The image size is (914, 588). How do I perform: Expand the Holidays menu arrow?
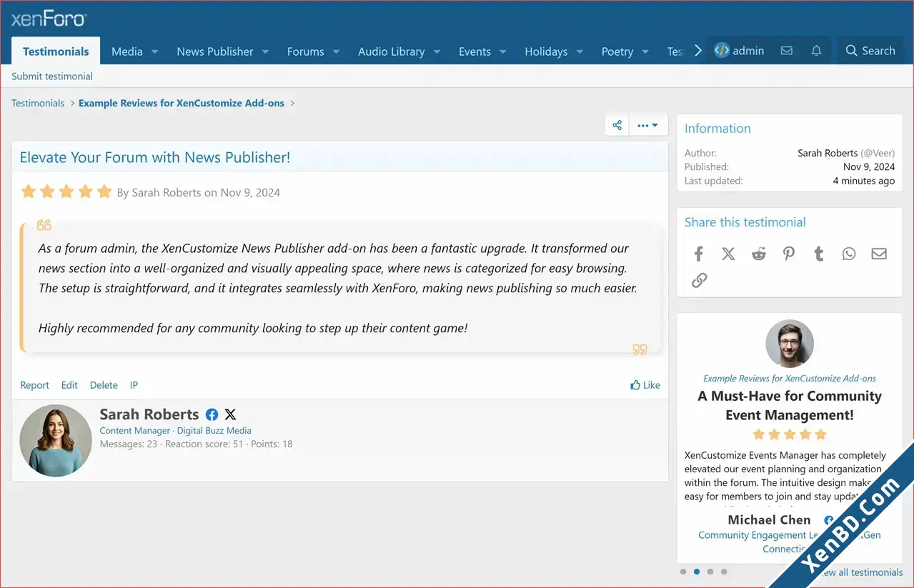tap(580, 51)
